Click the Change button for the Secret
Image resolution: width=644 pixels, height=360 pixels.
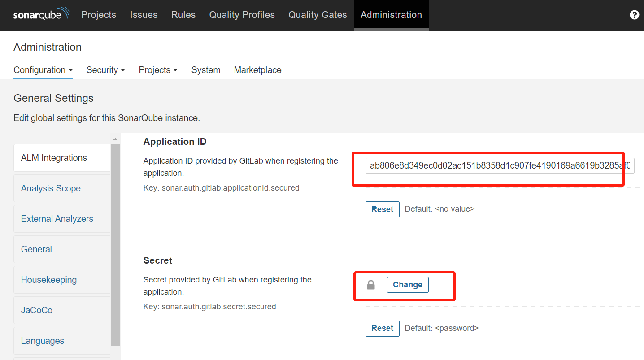(x=407, y=284)
